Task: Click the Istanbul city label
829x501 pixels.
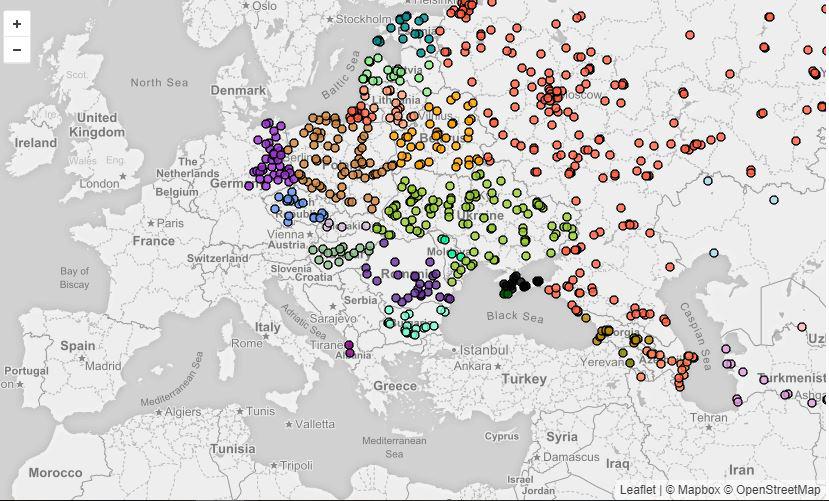Action: click(484, 350)
